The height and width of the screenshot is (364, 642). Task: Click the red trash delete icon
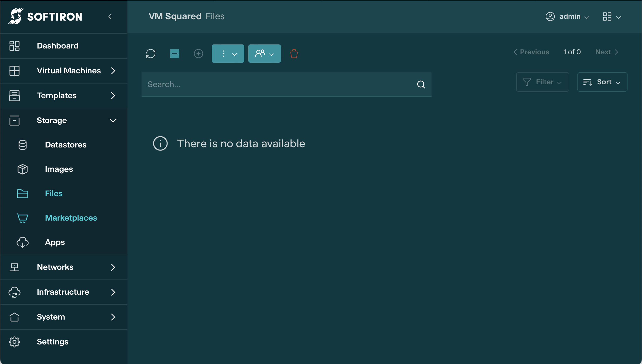tap(294, 54)
